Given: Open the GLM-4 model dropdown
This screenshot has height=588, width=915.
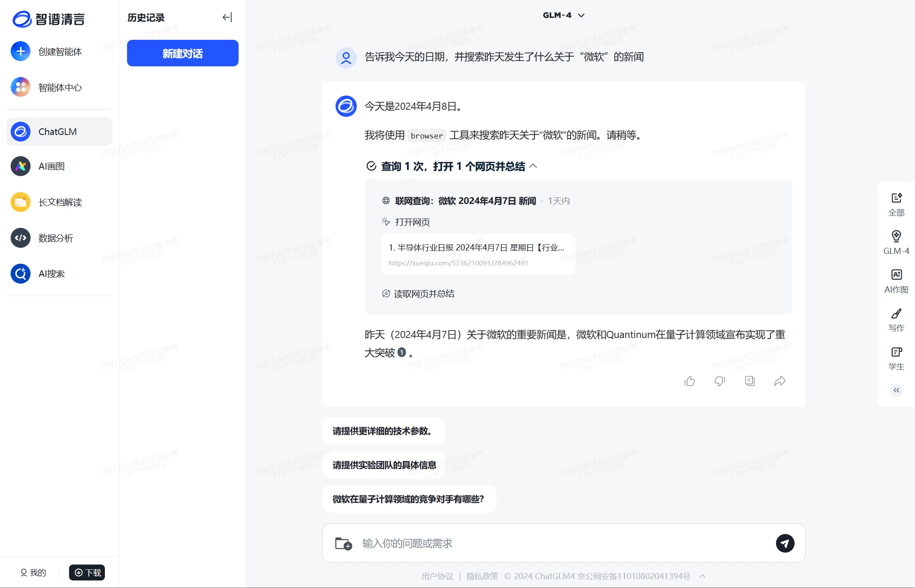Looking at the screenshot, I should point(564,15).
